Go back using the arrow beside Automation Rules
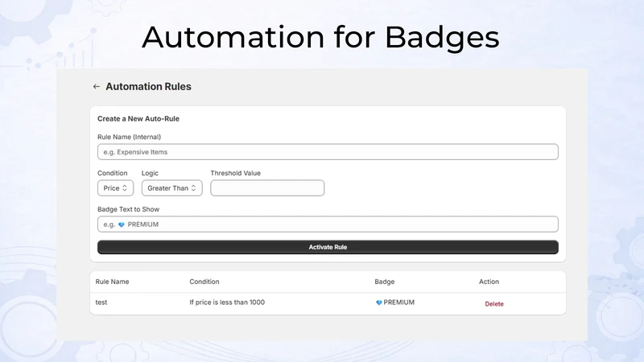The width and height of the screenshot is (644, 362). click(96, 87)
